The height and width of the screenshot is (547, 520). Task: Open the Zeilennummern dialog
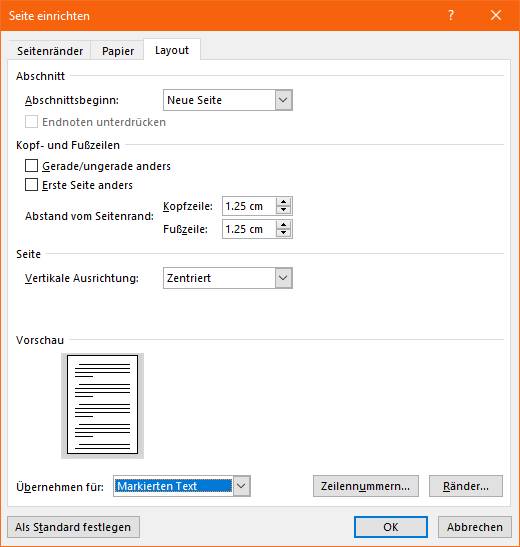tap(365, 486)
